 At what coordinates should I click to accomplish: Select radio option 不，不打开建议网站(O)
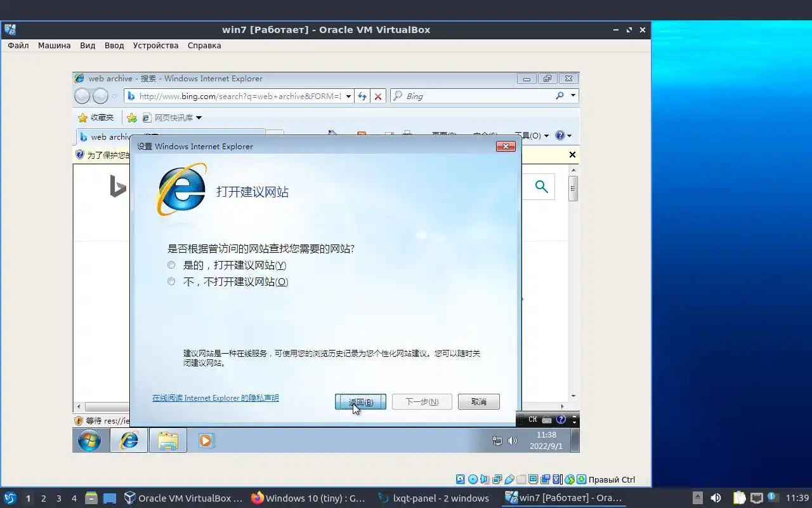pos(171,281)
